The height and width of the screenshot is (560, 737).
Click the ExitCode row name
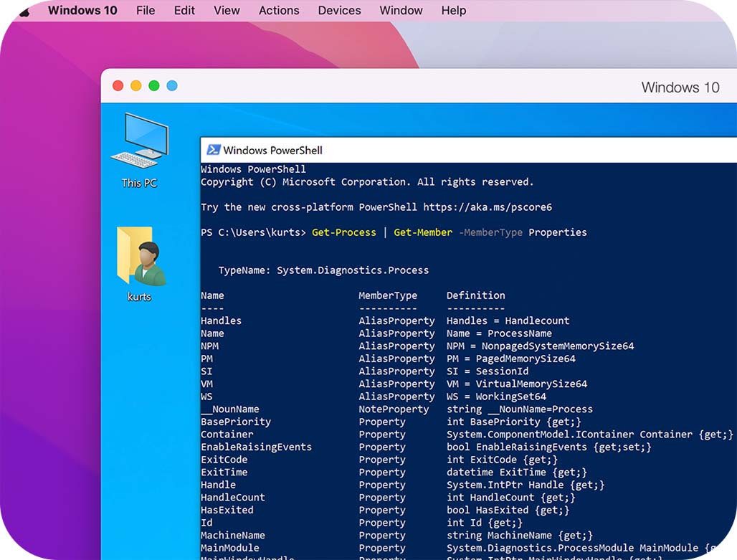click(224, 460)
